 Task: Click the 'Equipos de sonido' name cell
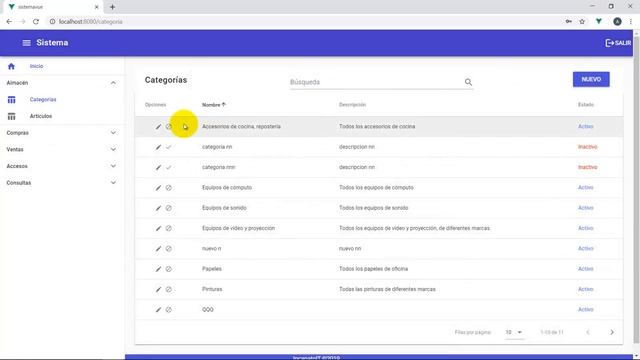pyautogui.click(x=224, y=208)
